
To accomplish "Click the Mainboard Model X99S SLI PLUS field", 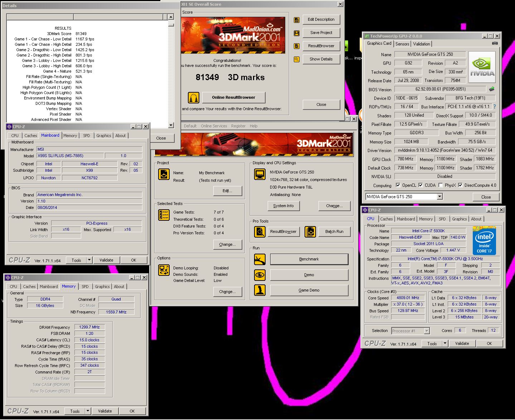I will 71,156.
